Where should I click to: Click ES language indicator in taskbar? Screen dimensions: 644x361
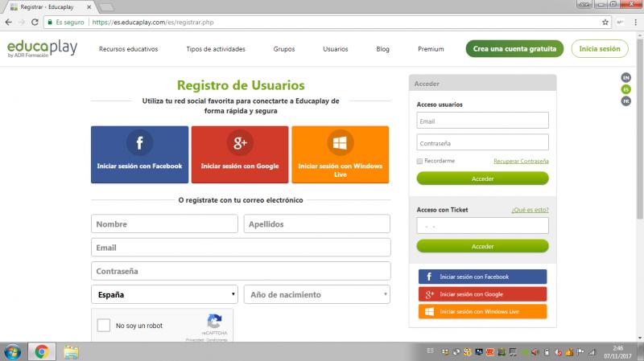[x=430, y=351]
